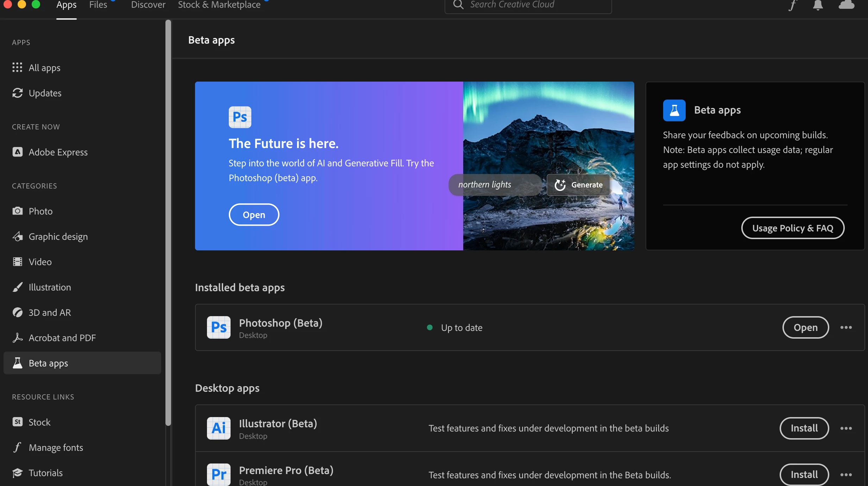This screenshot has width=868, height=486.
Task: Open the Stock & Marketplace tab
Action: (219, 5)
